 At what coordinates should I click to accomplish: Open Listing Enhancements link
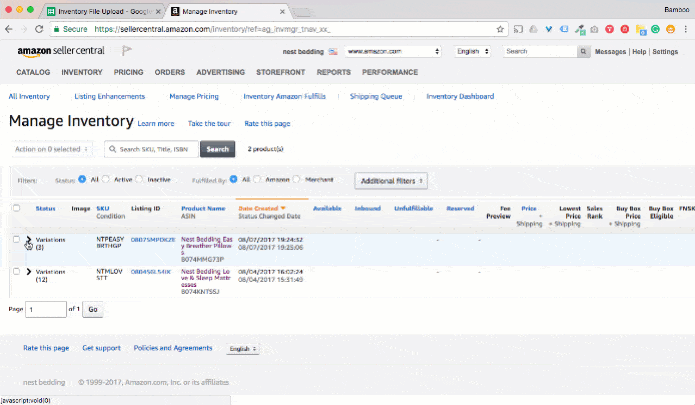109,96
